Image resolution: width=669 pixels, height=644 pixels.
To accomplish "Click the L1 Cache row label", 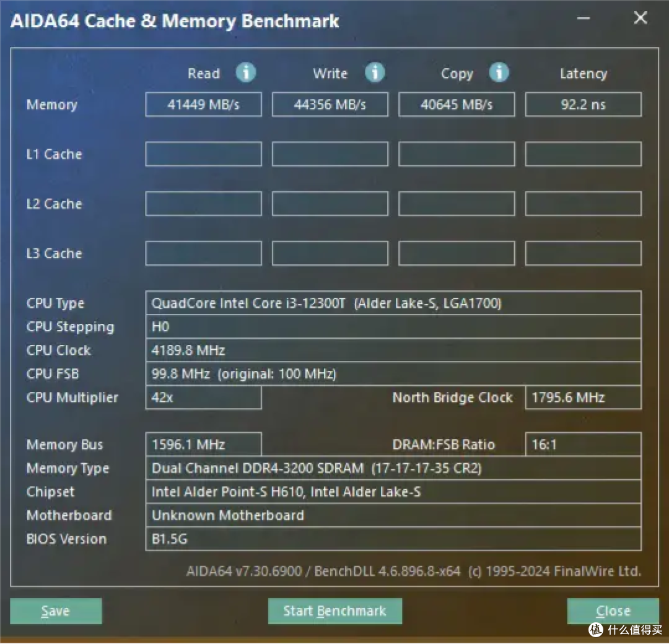I will (x=54, y=154).
